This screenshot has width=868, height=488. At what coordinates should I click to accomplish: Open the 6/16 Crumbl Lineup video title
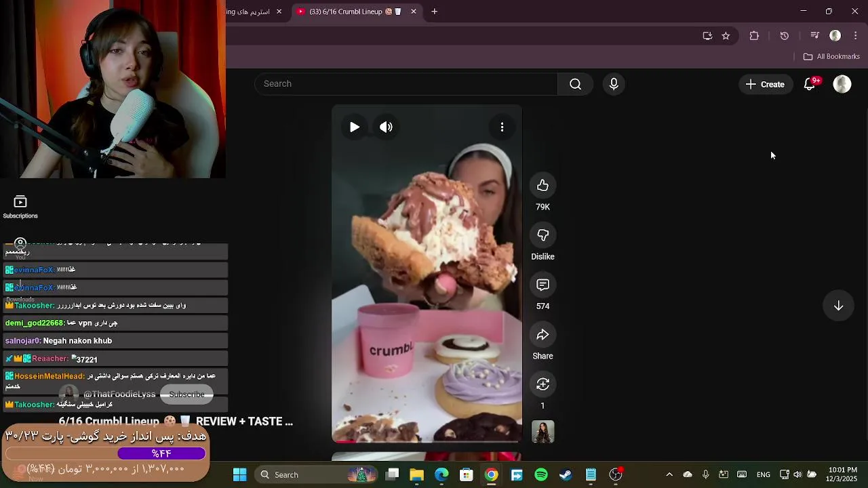coord(176,422)
